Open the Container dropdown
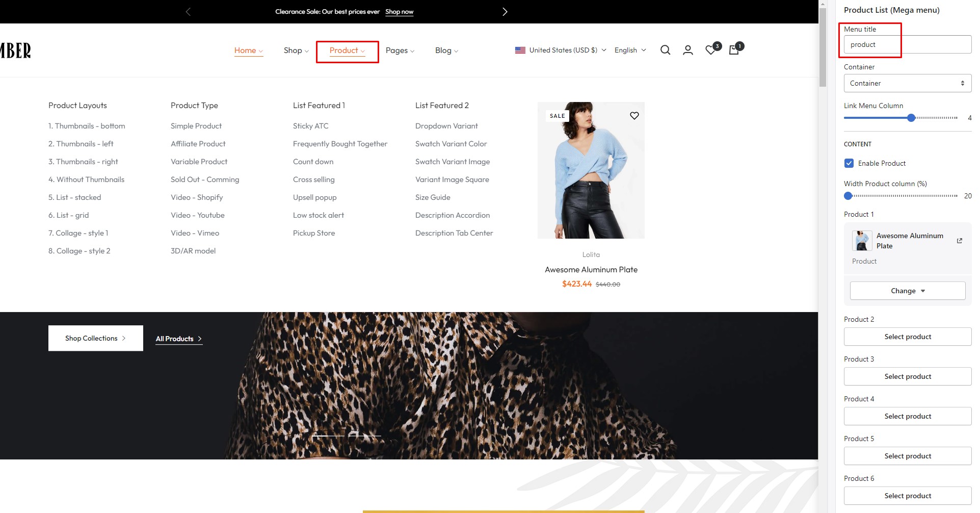This screenshot has height=513, width=980. pos(907,83)
